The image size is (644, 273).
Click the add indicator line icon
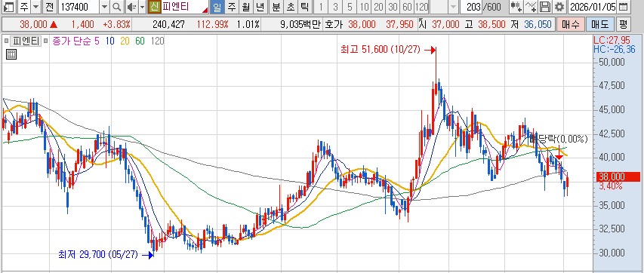(531, 7)
